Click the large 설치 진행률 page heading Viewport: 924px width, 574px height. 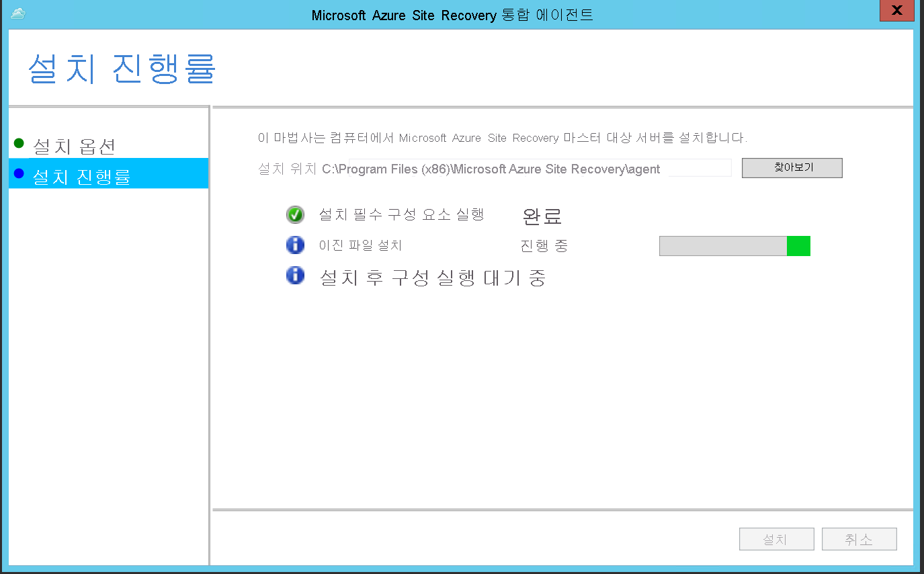click(x=122, y=69)
